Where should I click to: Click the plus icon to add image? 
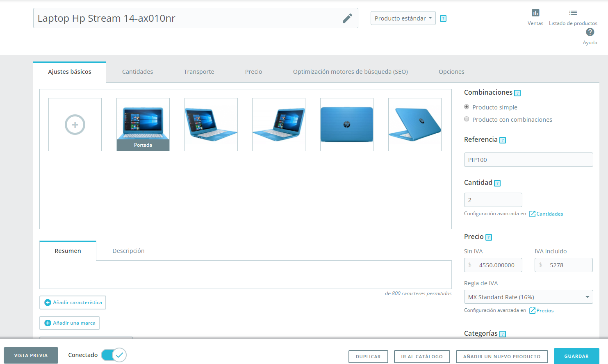(x=75, y=125)
